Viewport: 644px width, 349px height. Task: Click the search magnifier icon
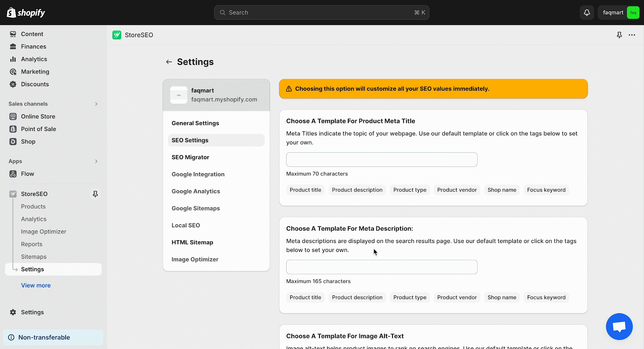[x=223, y=12]
